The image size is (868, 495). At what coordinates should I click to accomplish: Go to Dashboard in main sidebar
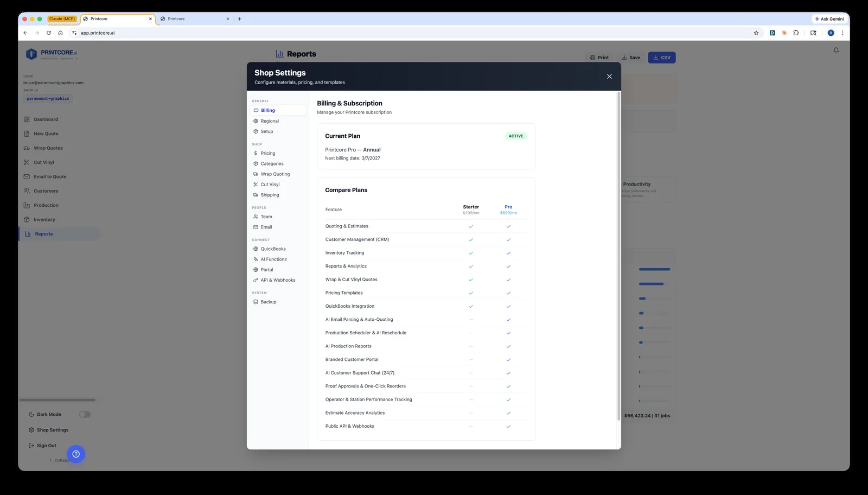(60, 119)
